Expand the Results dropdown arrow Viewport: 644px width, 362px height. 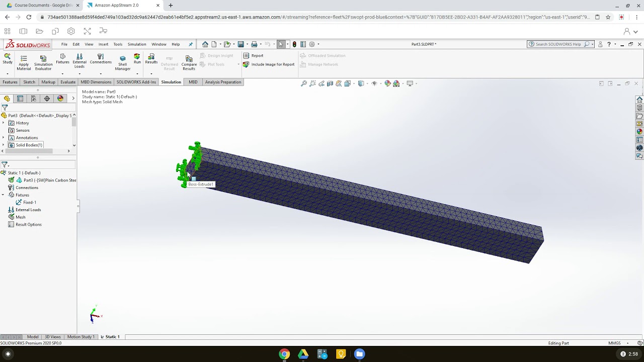pyautogui.click(x=151, y=74)
